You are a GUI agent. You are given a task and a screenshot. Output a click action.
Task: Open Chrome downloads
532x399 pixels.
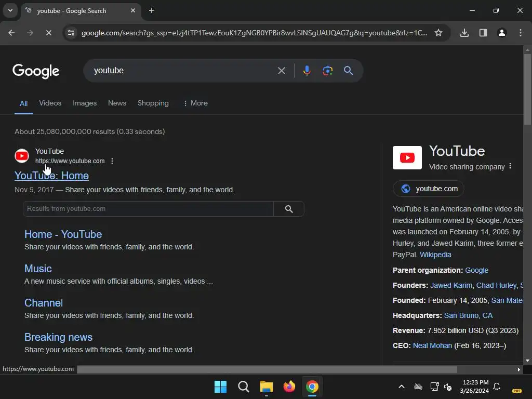point(464,33)
